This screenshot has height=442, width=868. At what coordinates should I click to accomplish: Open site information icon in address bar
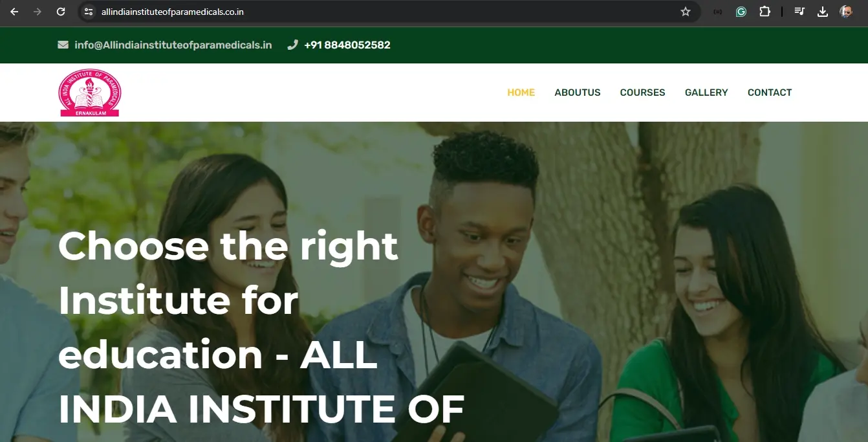[89, 12]
